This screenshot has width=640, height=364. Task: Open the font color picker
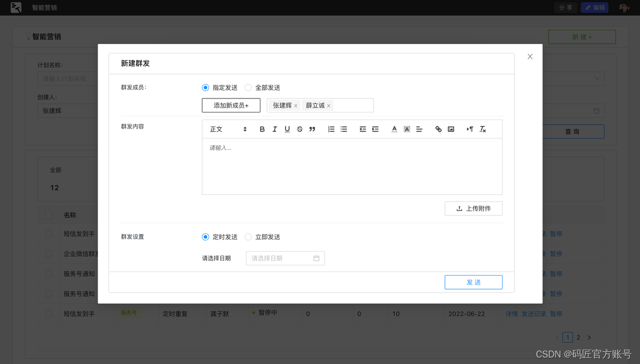click(393, 128)
